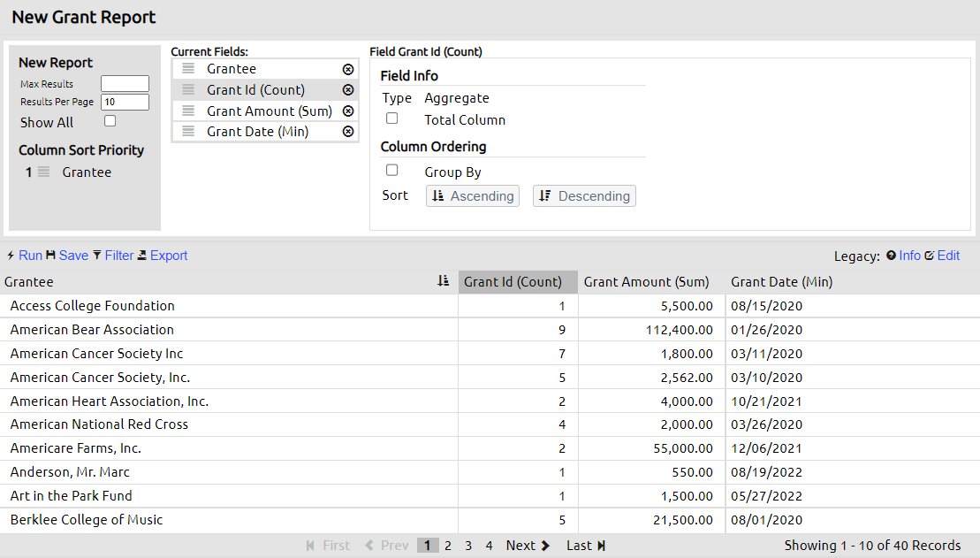Go to the Next results page
980x558 pixels.
point(528,546)
